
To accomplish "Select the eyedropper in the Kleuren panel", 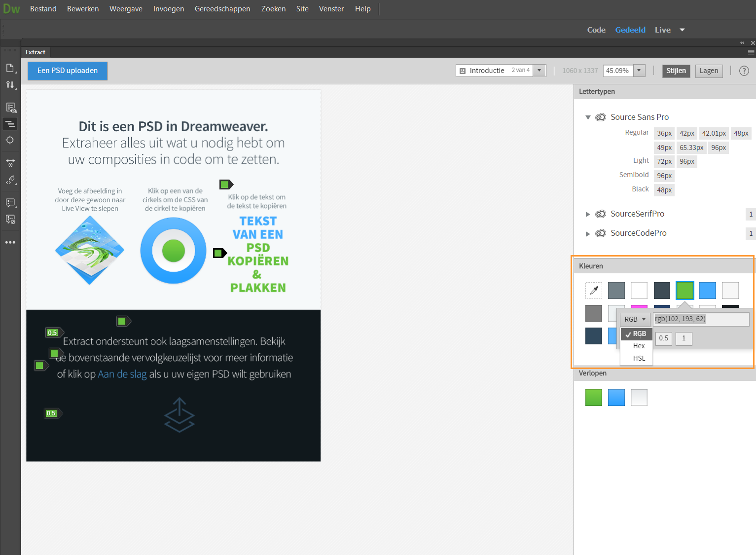I will [x=593, y=291].
